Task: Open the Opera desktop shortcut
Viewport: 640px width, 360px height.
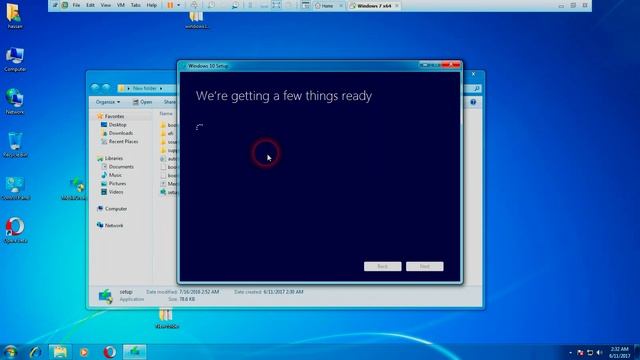Action: [15, 230]
